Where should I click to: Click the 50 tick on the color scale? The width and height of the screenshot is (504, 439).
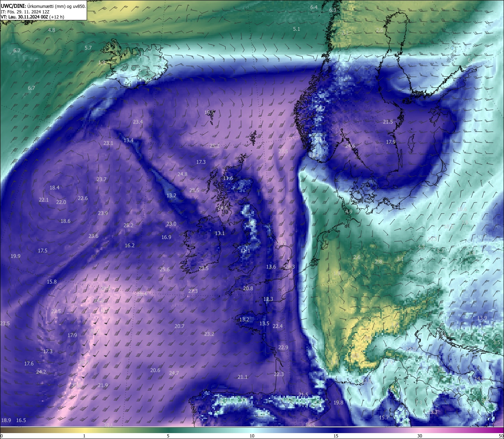501,436
